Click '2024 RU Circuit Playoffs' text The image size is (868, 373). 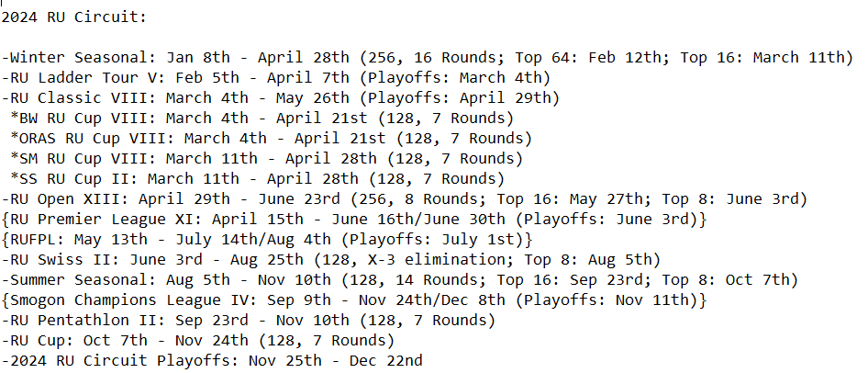pyautogui.click(x=119, y=361)
